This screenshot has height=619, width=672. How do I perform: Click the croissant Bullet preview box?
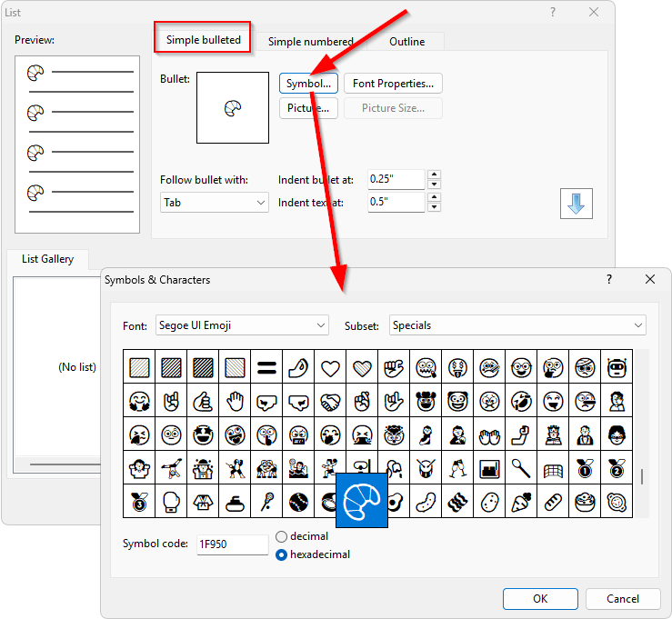coord(233,107)
